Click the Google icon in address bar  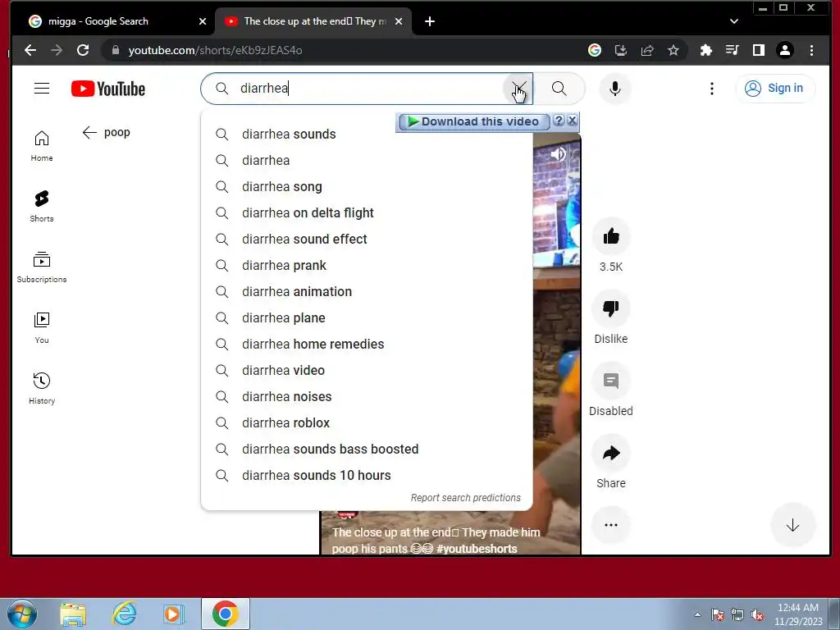pos(595,50)
